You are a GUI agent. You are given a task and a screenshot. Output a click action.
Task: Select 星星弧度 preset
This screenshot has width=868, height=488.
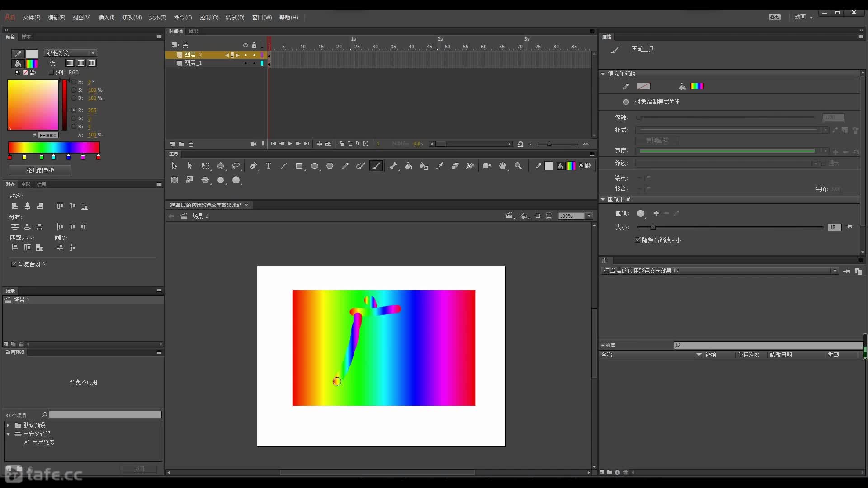click(43, 442)
